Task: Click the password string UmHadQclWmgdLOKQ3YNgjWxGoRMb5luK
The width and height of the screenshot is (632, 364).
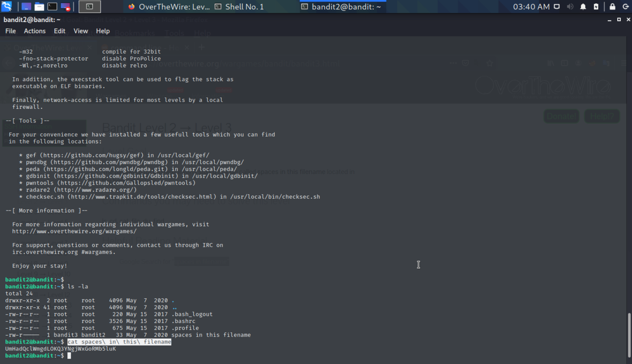Action: pos(61,349)
